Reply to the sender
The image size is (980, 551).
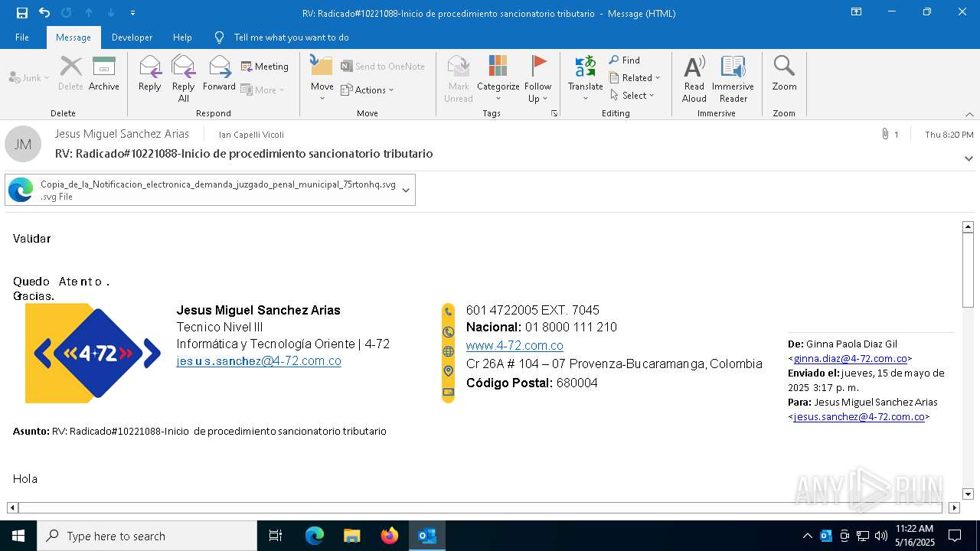click(x=150, y=74)
